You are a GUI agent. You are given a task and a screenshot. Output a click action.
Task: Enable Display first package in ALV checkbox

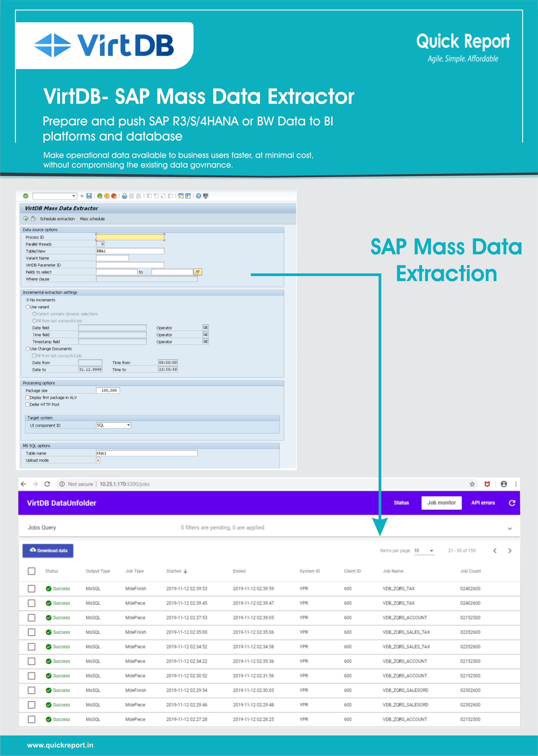[x=28, y=397]
